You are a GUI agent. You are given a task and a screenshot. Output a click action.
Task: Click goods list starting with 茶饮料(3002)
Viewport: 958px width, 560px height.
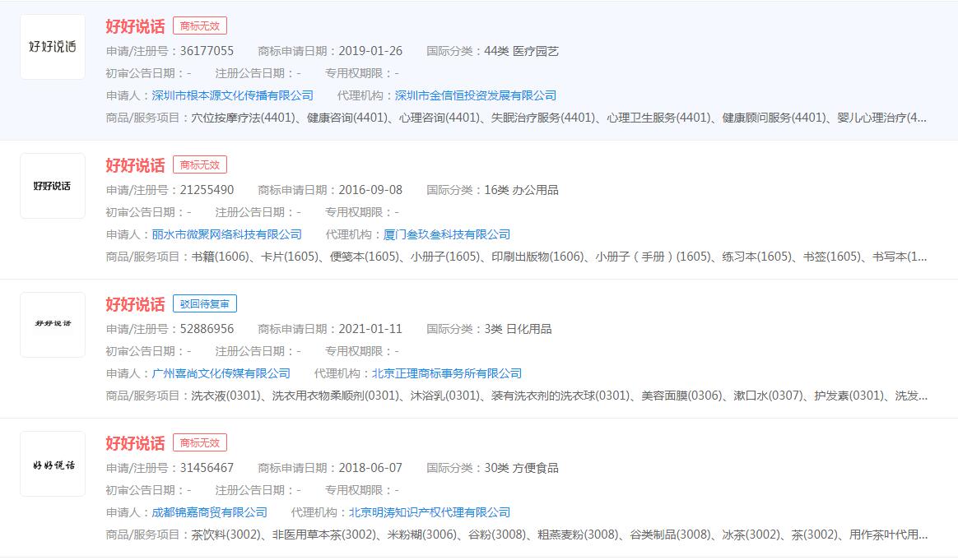559,535
